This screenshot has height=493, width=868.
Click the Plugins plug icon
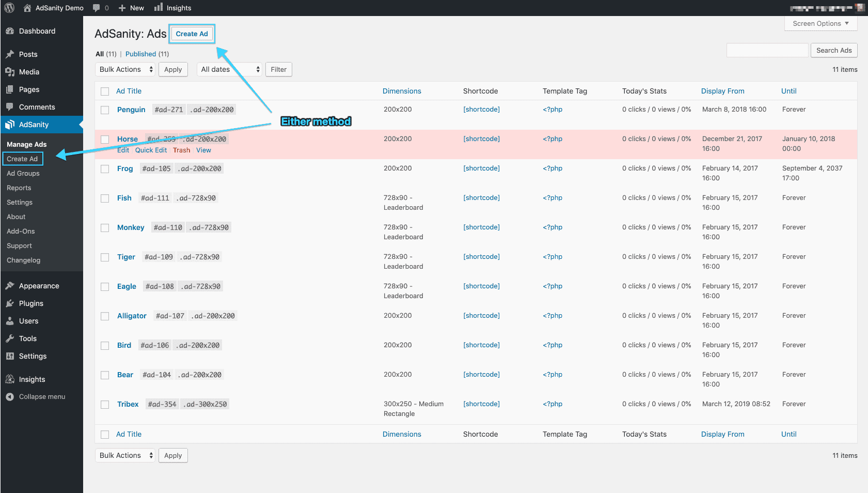(10, 303)
